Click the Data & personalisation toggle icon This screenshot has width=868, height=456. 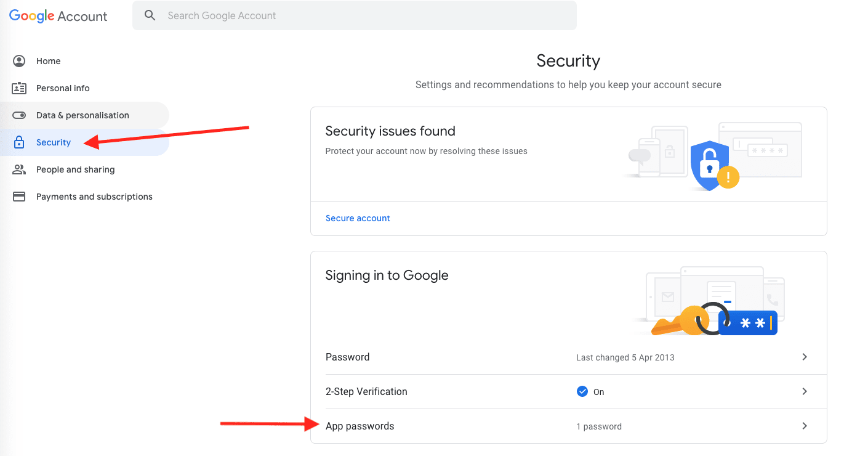19,115
